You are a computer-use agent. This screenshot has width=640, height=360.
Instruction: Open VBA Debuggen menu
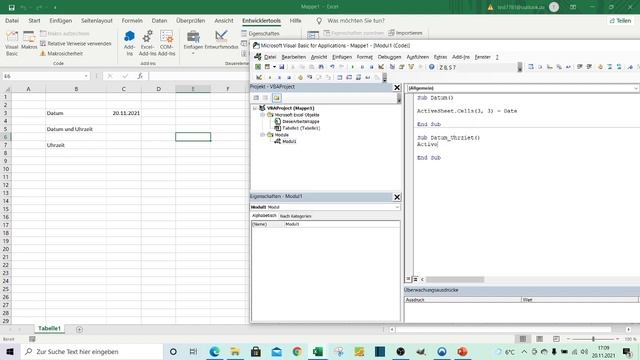(389, 57)
